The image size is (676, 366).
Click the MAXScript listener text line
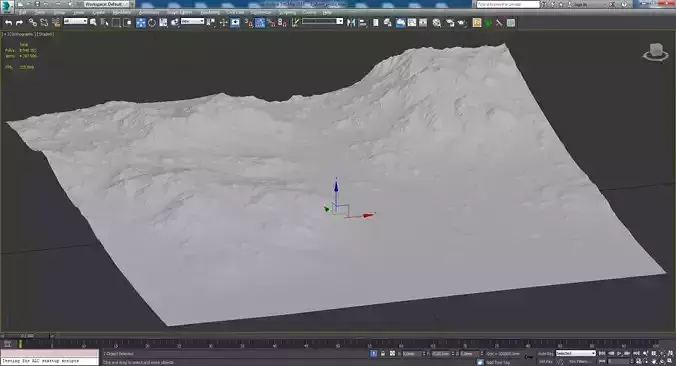pos(49,361)
